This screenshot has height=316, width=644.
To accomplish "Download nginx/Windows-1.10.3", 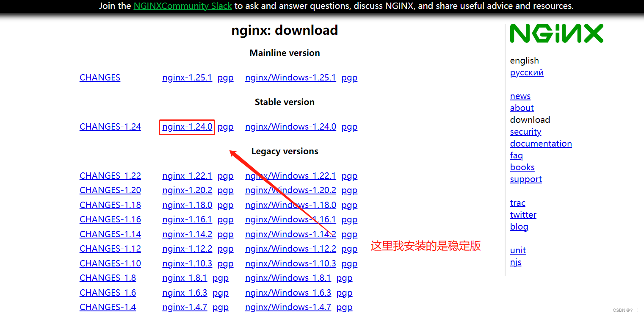I will coord(290,263).
